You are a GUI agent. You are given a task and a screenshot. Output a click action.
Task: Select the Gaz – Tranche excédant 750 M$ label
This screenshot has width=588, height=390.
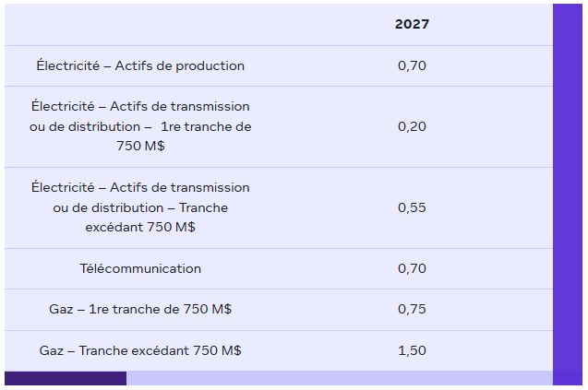140,350
